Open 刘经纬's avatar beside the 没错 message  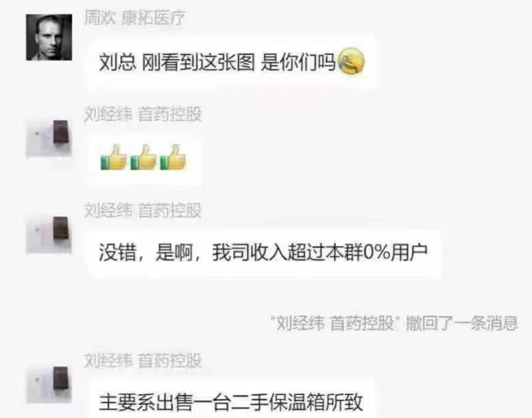pos(49,234)
